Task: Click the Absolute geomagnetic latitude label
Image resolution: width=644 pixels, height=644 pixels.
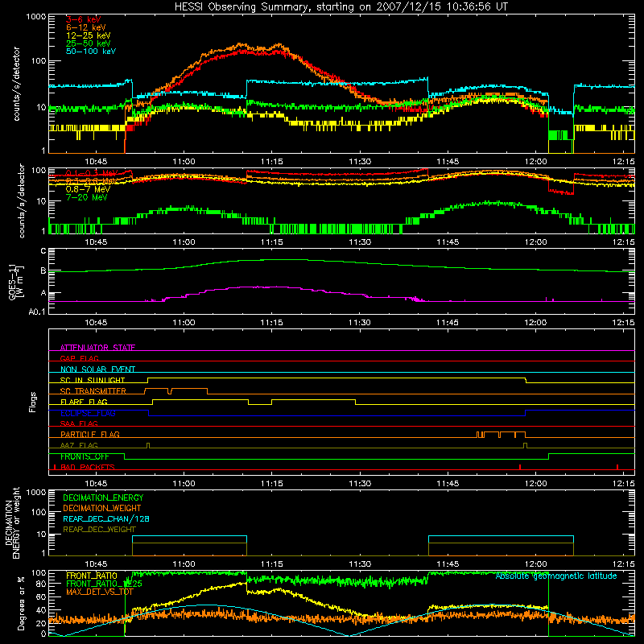Action: coord(556,576)
